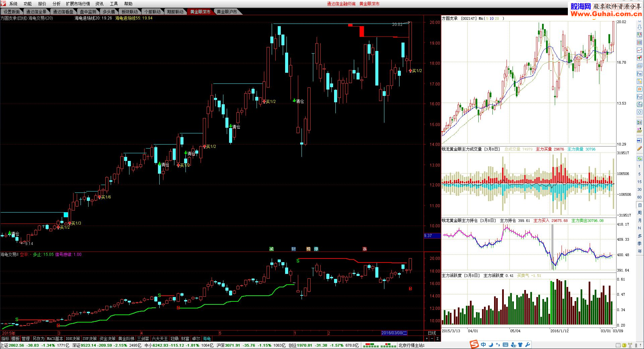644x349 pixels.
Task: Open the checklist report icon in right toolbar
Action: click(x=639, y=35)
